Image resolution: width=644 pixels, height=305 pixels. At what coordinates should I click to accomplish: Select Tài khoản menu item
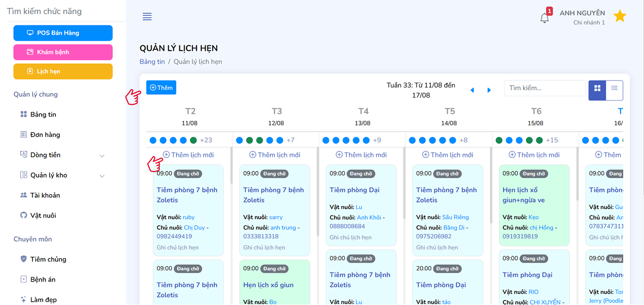pos(45,195)
